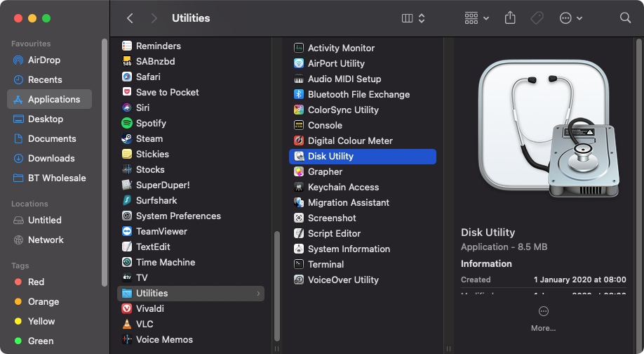The width and height of the screenshot is (644, 354).
Task: Open Downloads in the sidebar
Action: [49, 158]
